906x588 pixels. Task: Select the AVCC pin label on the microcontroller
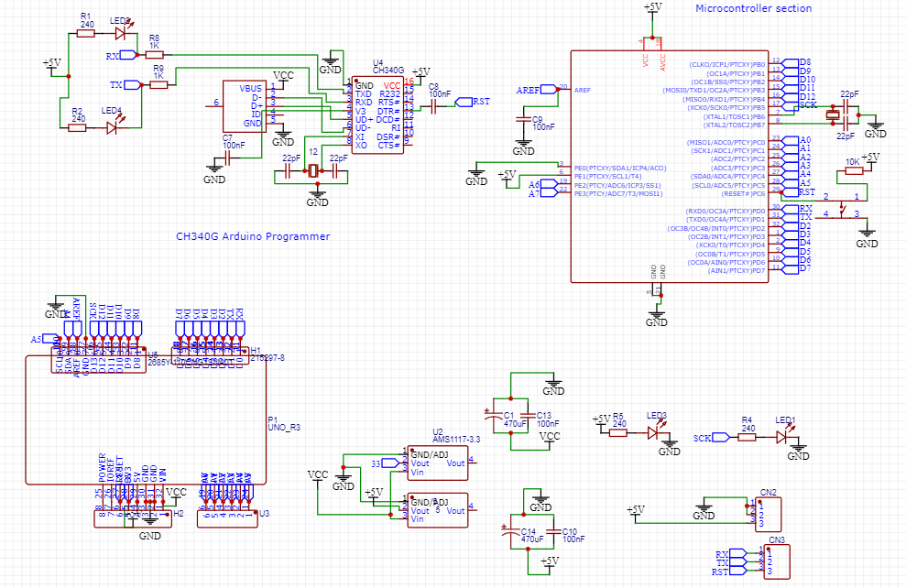pos(662,60)
